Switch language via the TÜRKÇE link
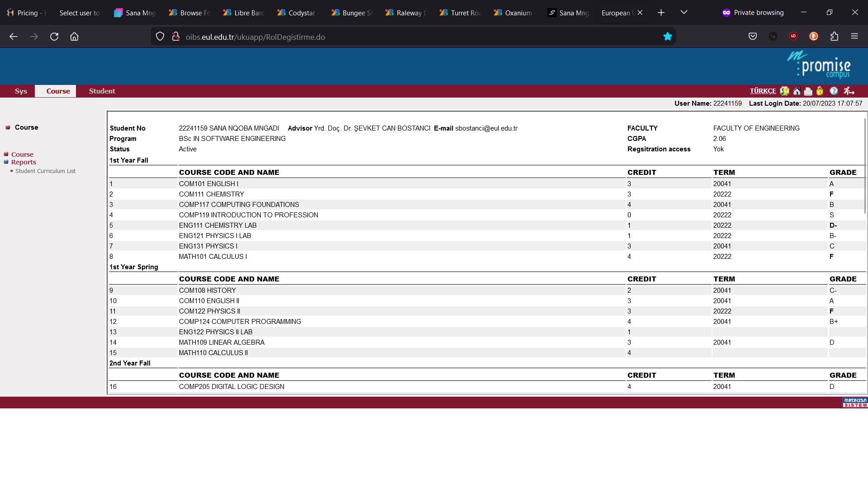Image resolution: width=868 pixels, height=487 pixels. [763, 91]
